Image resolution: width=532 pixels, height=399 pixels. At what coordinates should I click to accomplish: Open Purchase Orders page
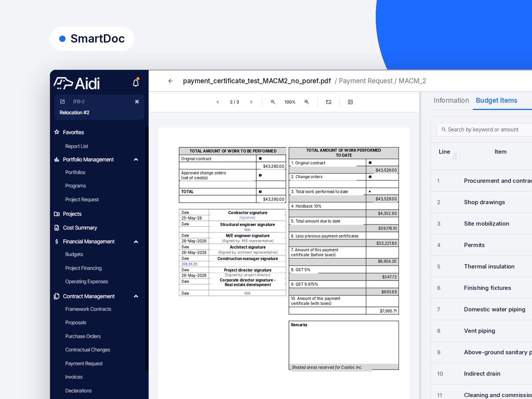(83, 336)
